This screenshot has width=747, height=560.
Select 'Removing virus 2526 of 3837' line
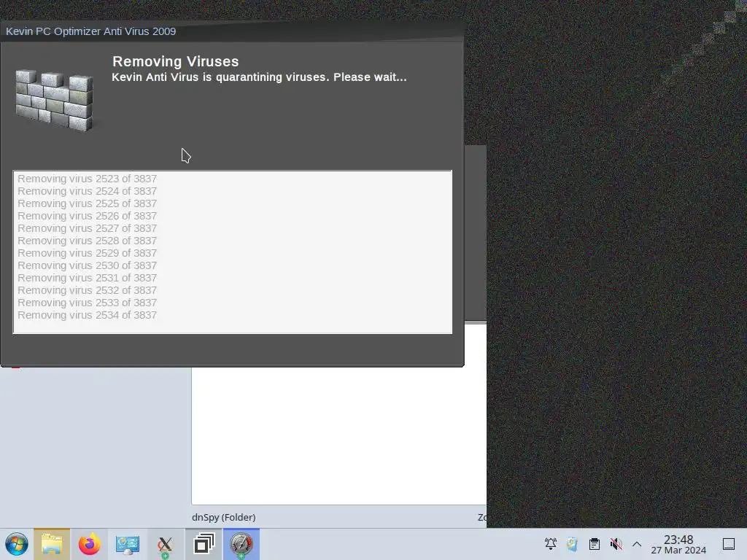coord(88,216)
